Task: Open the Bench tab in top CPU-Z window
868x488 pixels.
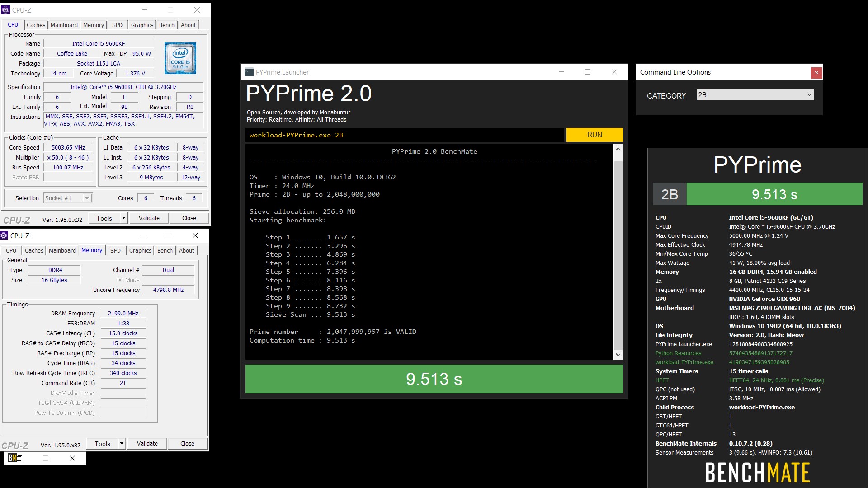Action: coord(167,25)
